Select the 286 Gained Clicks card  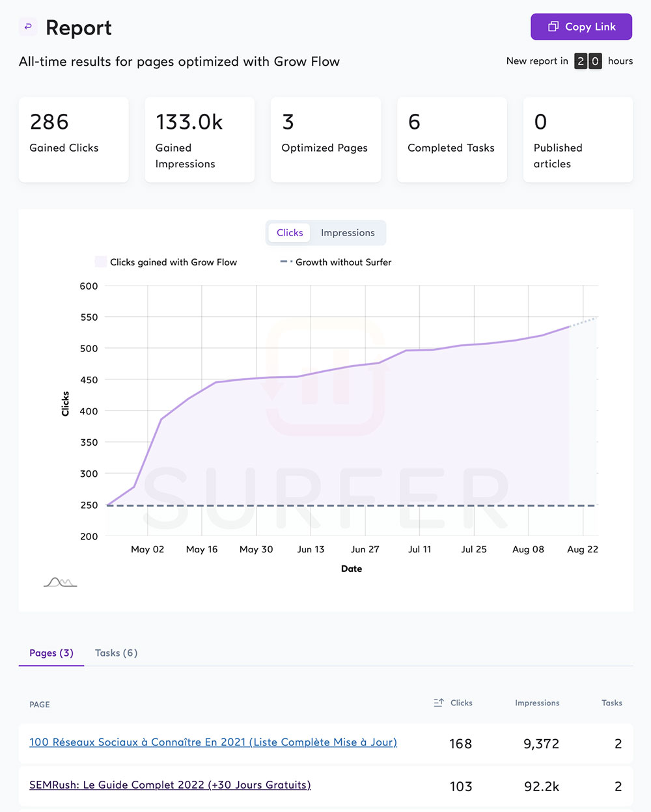tap(74, 140)
